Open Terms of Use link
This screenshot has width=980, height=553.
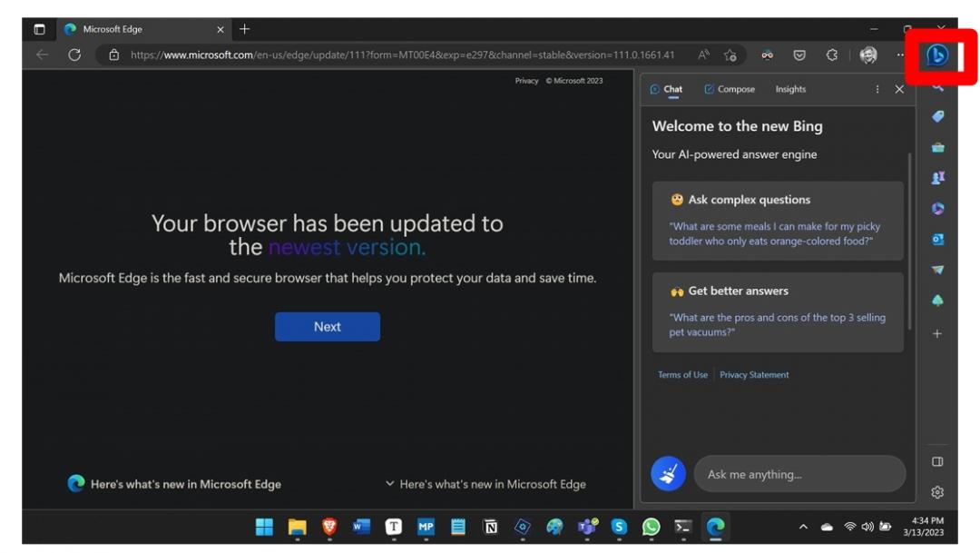(x=682, y=375)
